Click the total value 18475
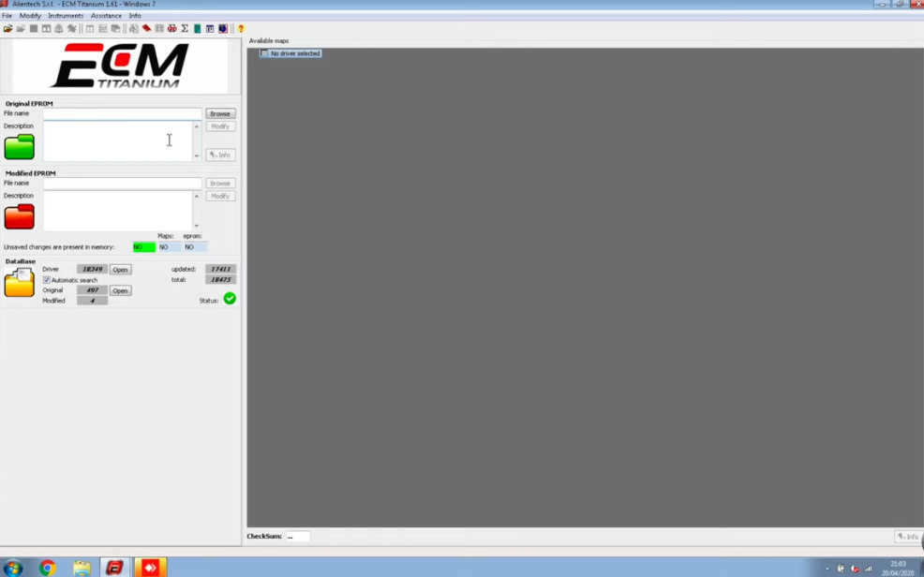This screenshot has height=577, width=924. click(220, 280)
